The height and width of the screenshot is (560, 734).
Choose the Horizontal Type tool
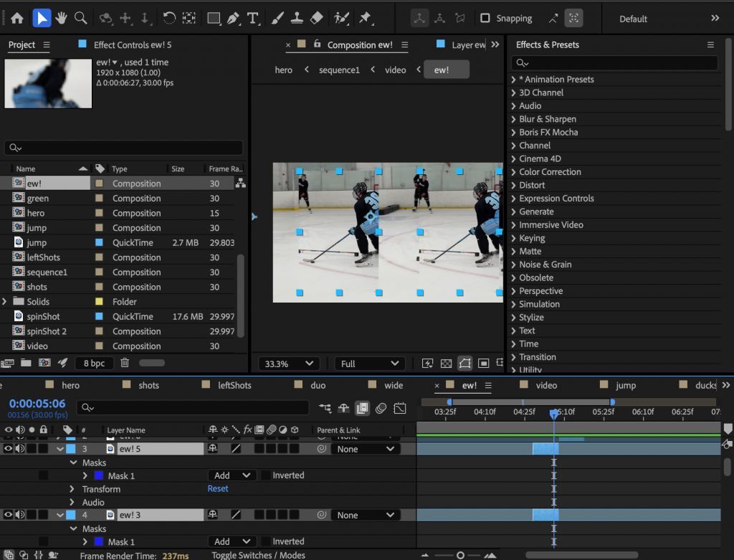[x=252, y=18]
